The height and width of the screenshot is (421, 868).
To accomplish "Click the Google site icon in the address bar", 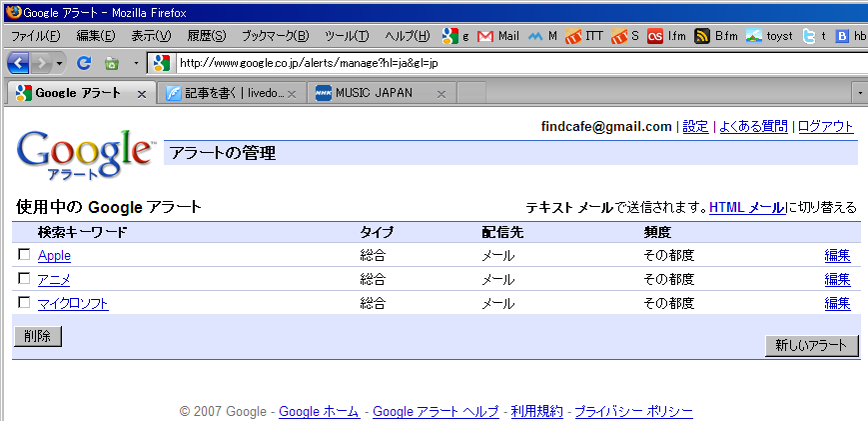I will coord(162,64).
